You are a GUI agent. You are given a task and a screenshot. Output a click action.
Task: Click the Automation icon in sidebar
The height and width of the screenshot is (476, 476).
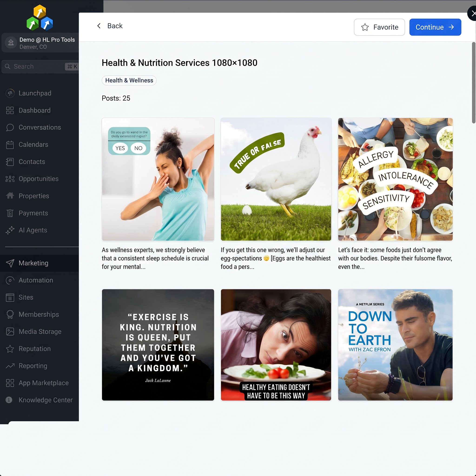pyautogui.click(x=10, y=280)
